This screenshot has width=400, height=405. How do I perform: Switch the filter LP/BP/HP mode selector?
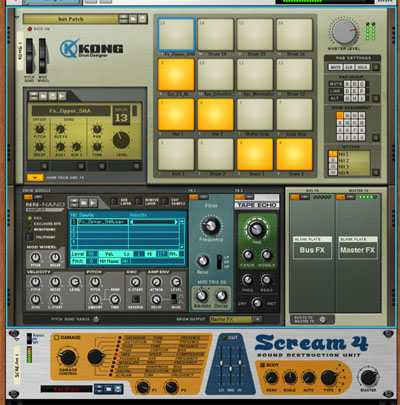pos(219,262)
